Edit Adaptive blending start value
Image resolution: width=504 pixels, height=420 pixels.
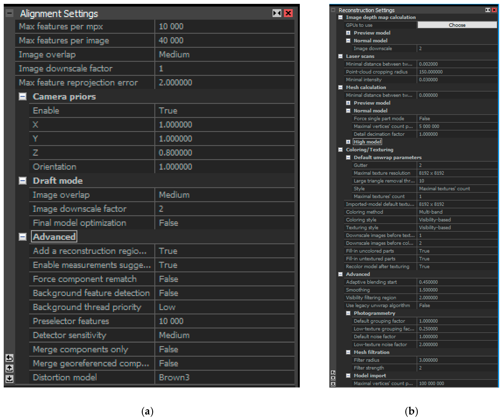click(x=457, y=282)
